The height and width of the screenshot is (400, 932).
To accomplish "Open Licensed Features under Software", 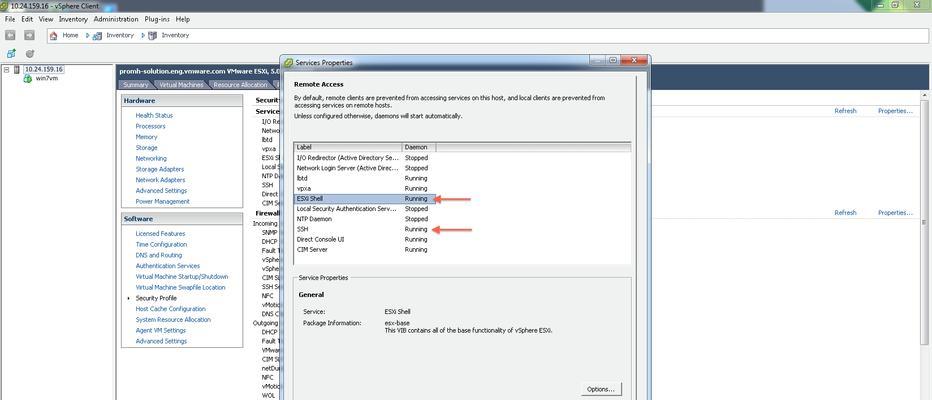I will point(160,234).
